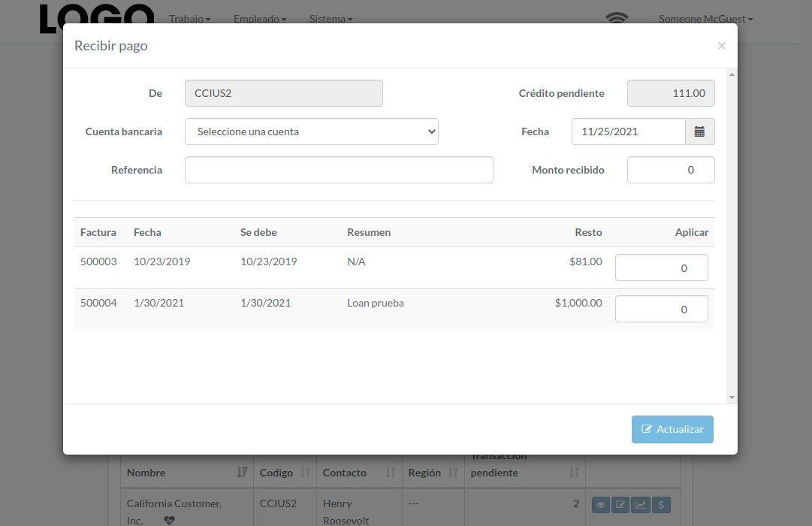Click heart icon beside California Customer, Inc.
This screenshot has width=812, height=526.
pos(169,520)
